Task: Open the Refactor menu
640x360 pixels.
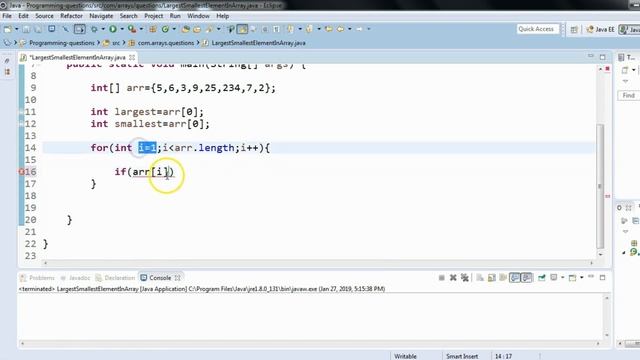Action: point(71,16)
